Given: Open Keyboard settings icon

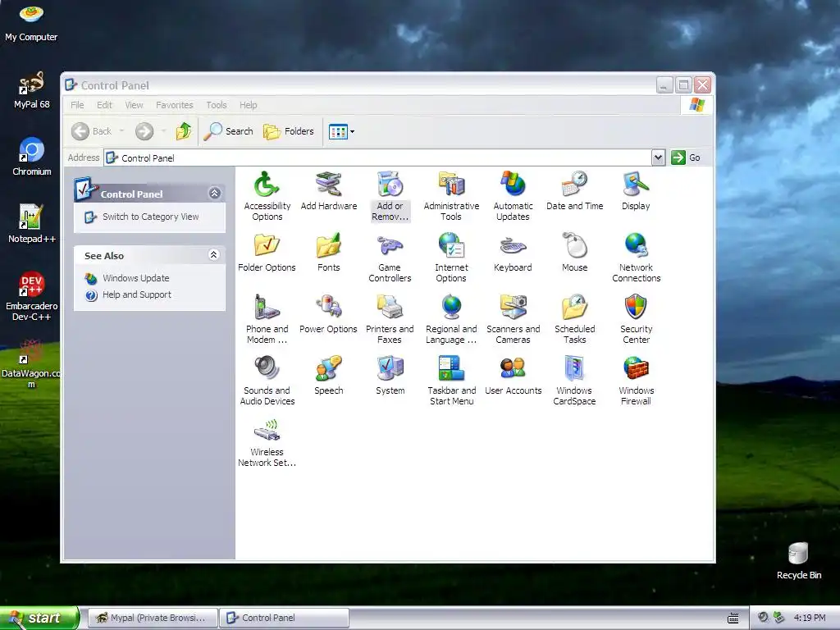Looking at the screenshot, I should tap(513, 253).
